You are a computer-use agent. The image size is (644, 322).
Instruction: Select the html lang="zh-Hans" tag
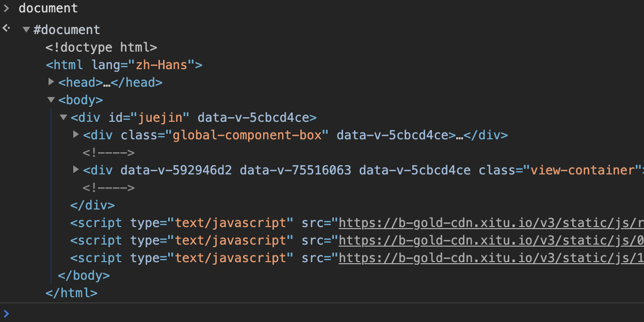(x=124, y=65)
